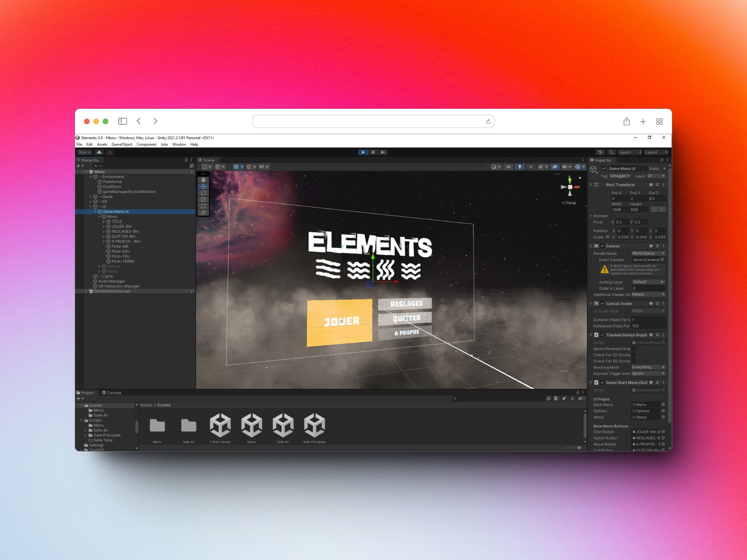Toggle scene lighting with the lightbulb icon
Screen dimensions: 747x560
point(519,167)
